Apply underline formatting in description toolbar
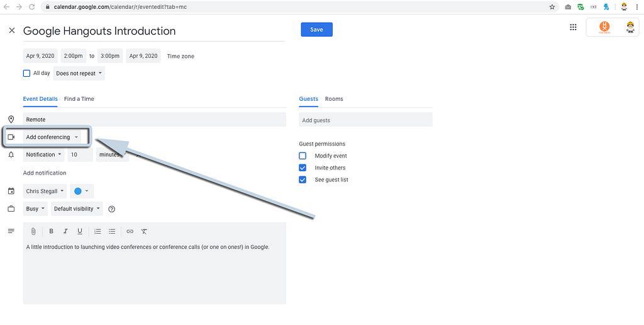644x325 pixels. (80, 231)
